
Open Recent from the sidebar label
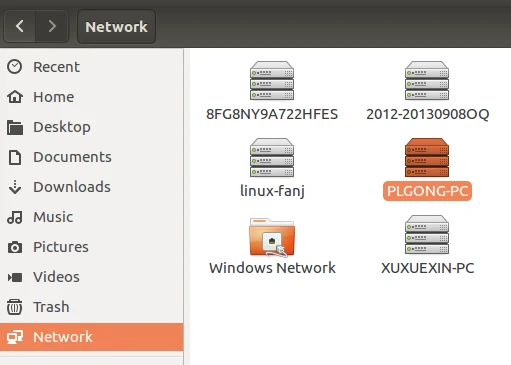click(56, 67)
